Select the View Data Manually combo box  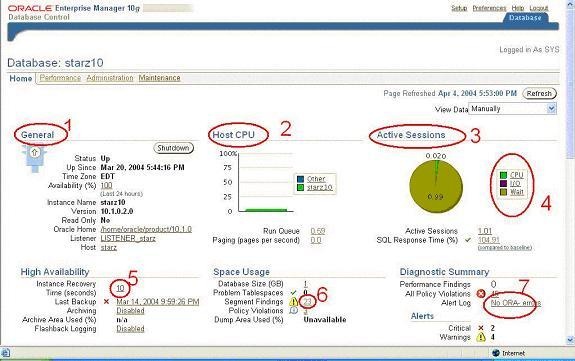pyautogui.click(x=512, y=109)
